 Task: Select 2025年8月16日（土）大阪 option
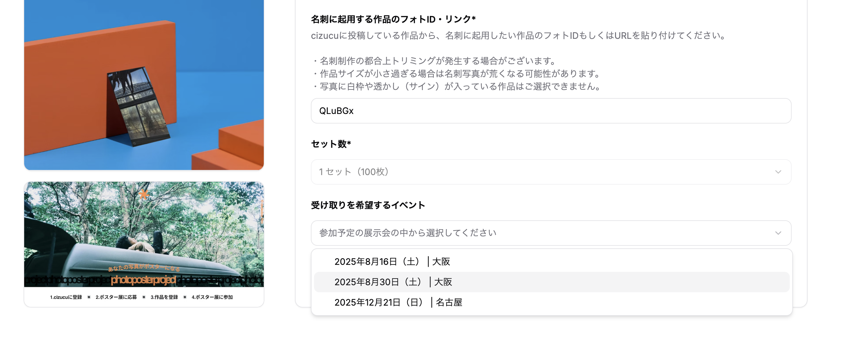pos(392,262)
